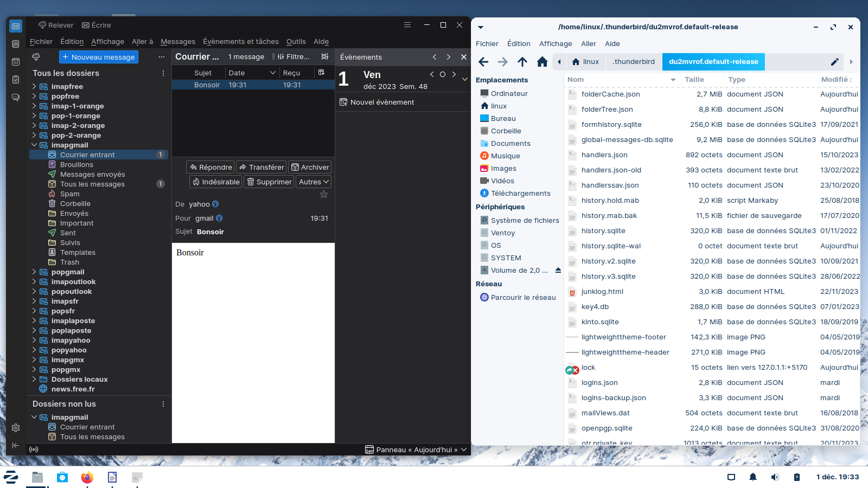Open message list display options icon
Image resolution: width=868 pixels, height=488 pixels.
pyautogui.click(x=325, y=56)
